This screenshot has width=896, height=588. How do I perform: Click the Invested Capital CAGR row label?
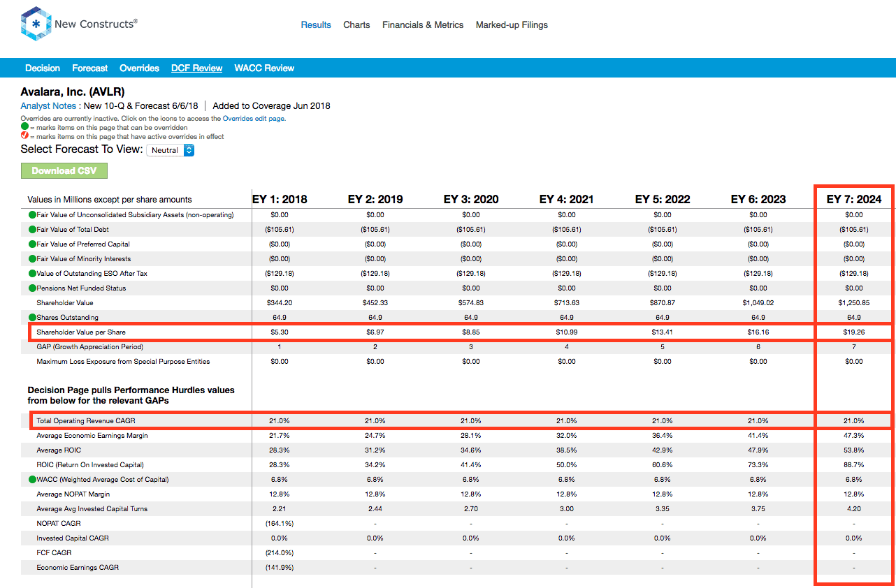coord(73,538)
